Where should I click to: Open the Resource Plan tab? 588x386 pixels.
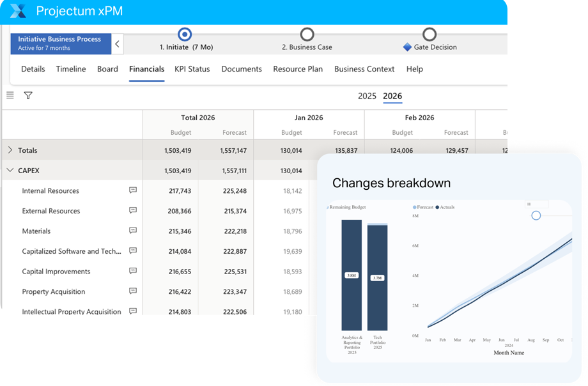tap(298, 69)
